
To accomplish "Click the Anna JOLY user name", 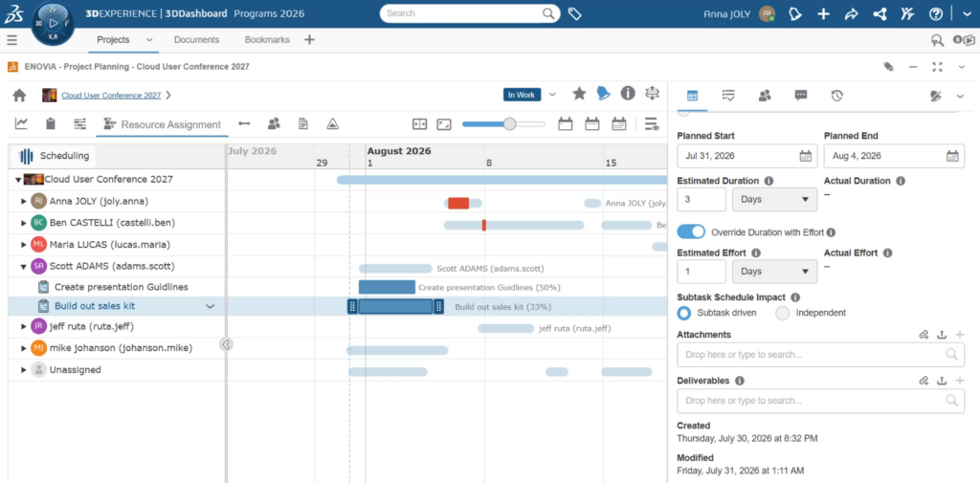I will click(x=727, y=13).
